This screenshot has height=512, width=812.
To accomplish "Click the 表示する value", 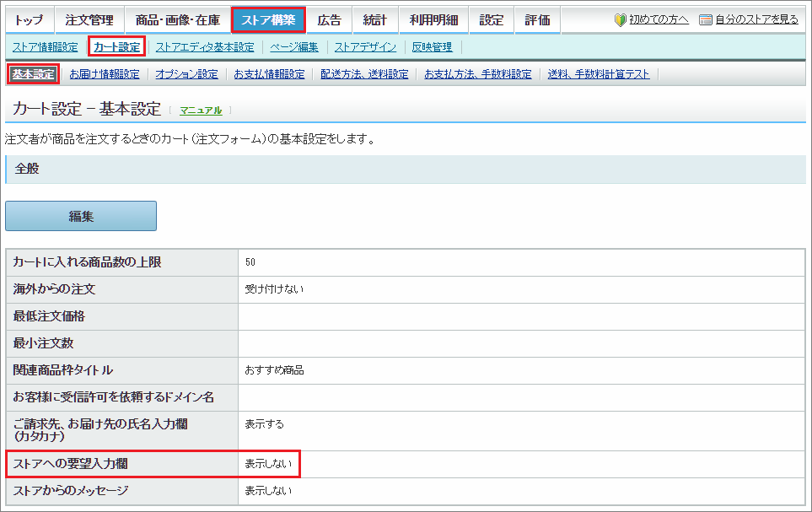I will click(265, 424).
